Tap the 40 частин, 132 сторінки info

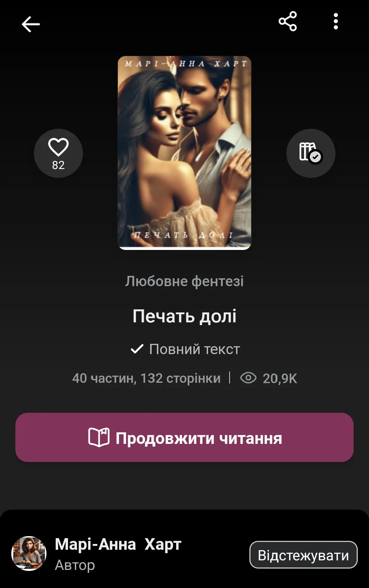(146, 378)
